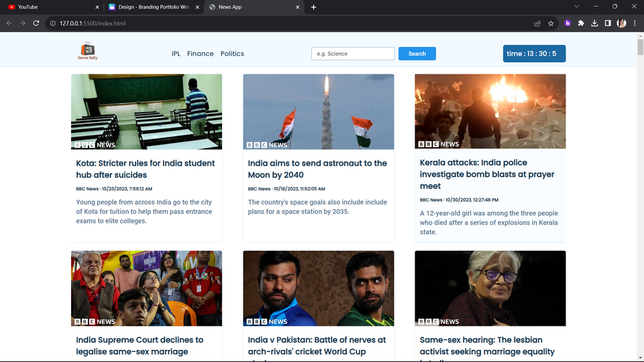Switch to the YouTube tab

[x=47, y=7]
